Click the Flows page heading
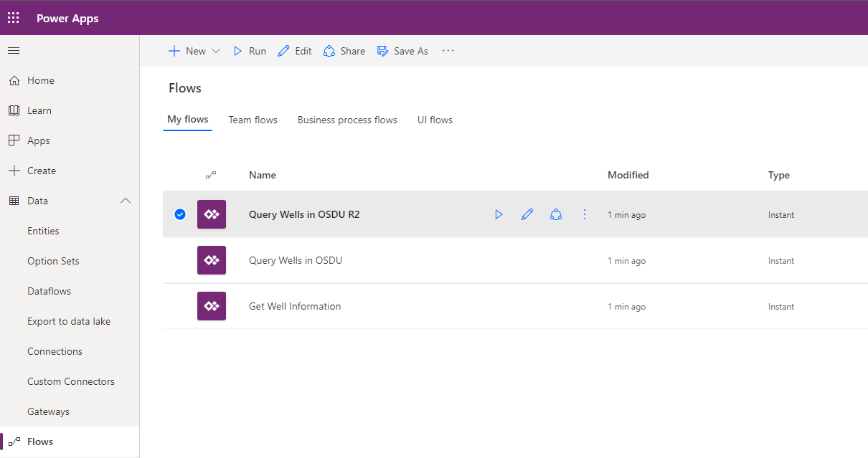 [x=185, y=88]
